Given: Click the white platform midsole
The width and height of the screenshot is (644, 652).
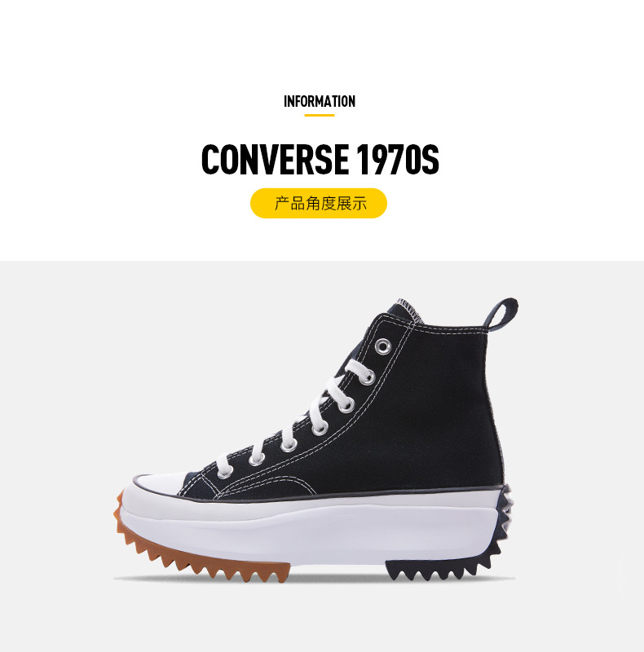Looking at the screenshot, I should tap(310, 529).
